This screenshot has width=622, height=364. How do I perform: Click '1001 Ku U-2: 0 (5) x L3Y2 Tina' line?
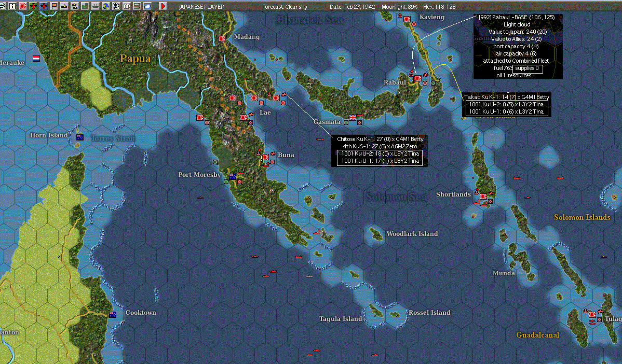506,104
